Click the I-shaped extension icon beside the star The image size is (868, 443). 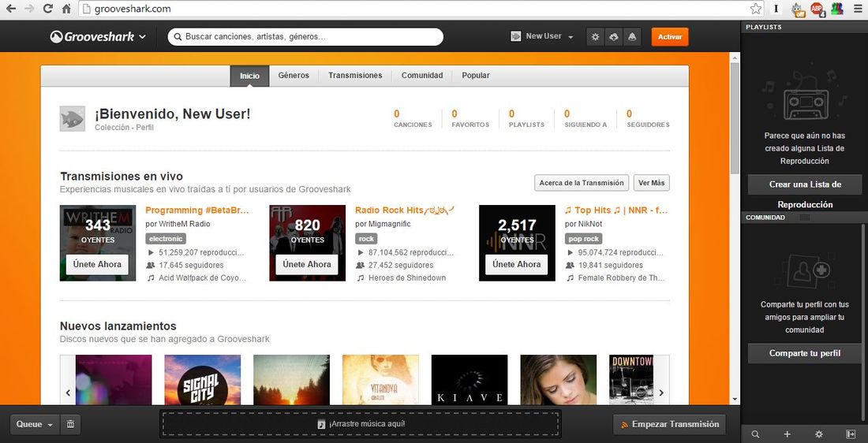(776, 9)
